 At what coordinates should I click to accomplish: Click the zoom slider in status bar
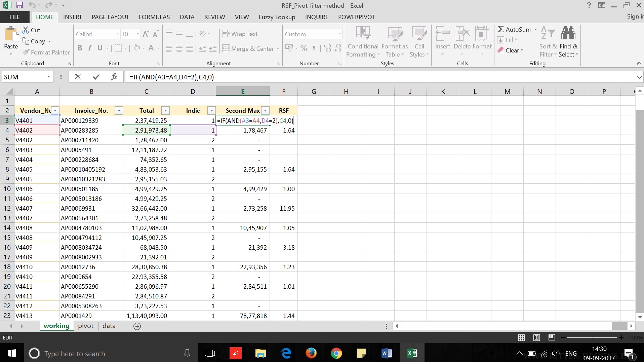point(592,337)
